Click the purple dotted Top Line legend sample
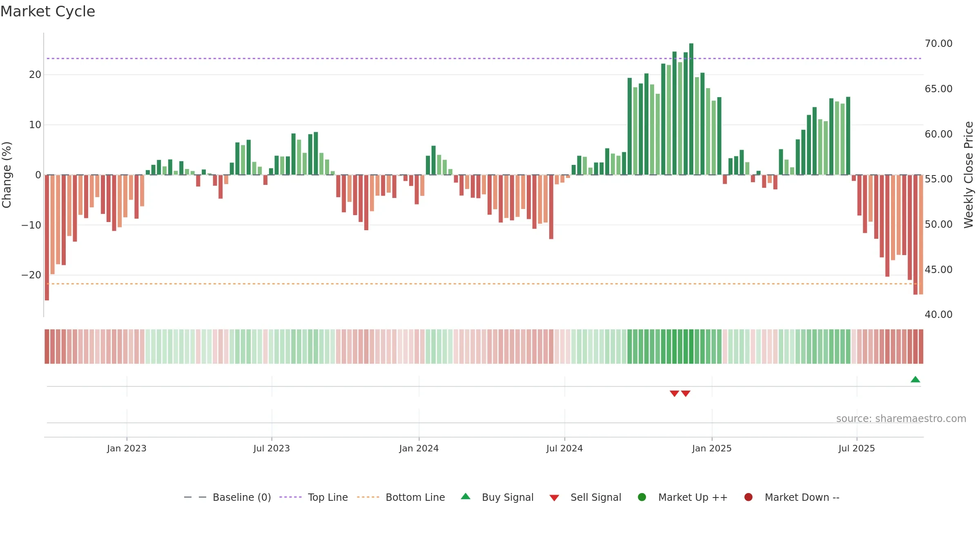This screenshot has width=980, height=551. 290,497
